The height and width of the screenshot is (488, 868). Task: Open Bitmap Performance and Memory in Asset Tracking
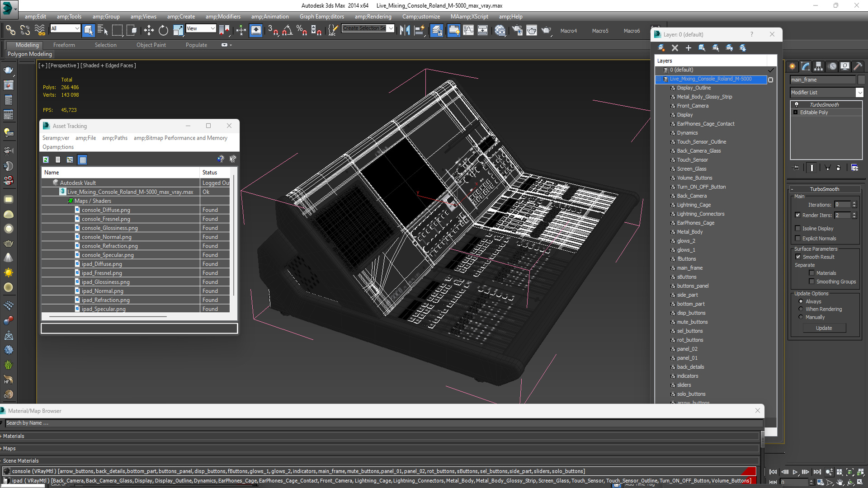180,138
